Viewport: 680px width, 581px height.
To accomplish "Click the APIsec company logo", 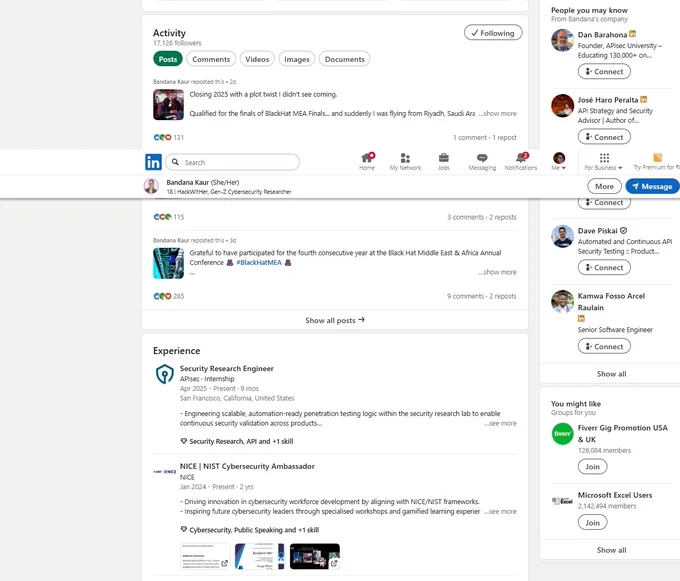I will click(x=165, y=374).
